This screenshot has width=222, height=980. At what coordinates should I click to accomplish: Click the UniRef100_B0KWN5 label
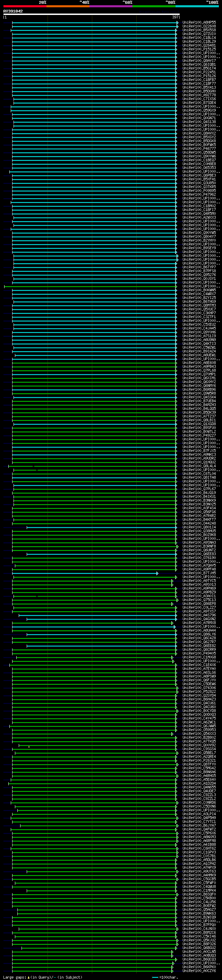point(199,290)
